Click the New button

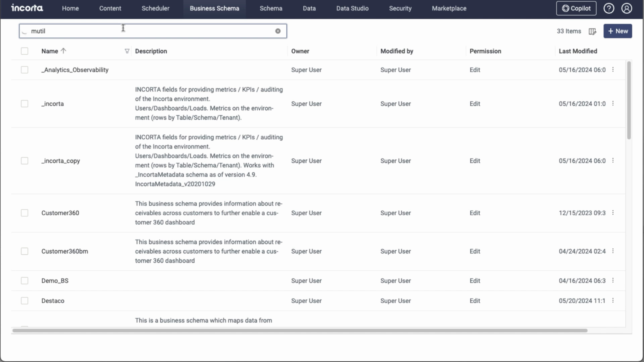pyautogui.click(x=618, y=31)
